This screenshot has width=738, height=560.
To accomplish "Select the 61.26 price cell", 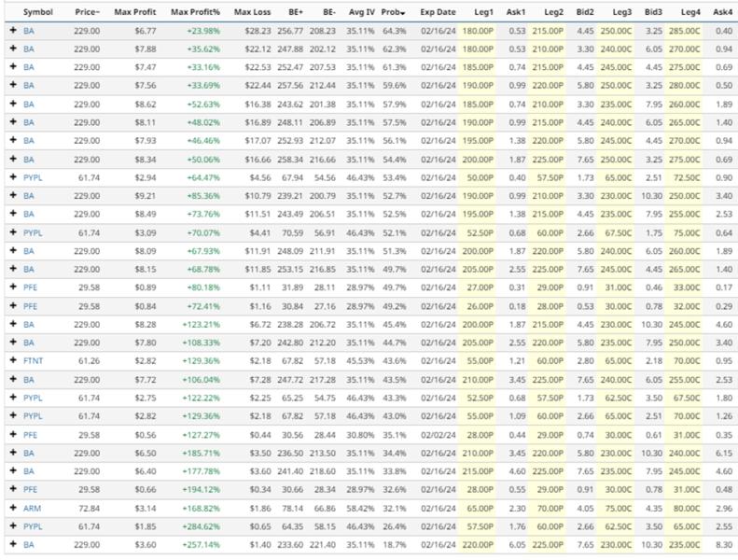I will (x=89, y=361).
